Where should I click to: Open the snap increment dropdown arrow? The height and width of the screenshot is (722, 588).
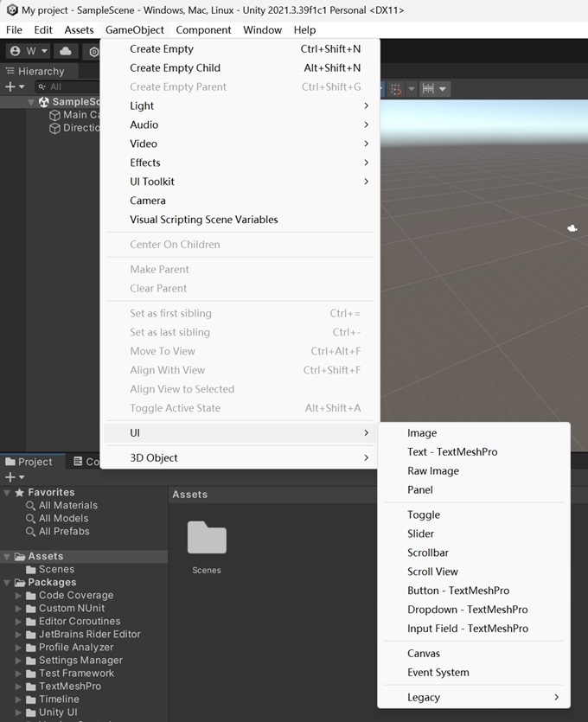pos(443,89)
